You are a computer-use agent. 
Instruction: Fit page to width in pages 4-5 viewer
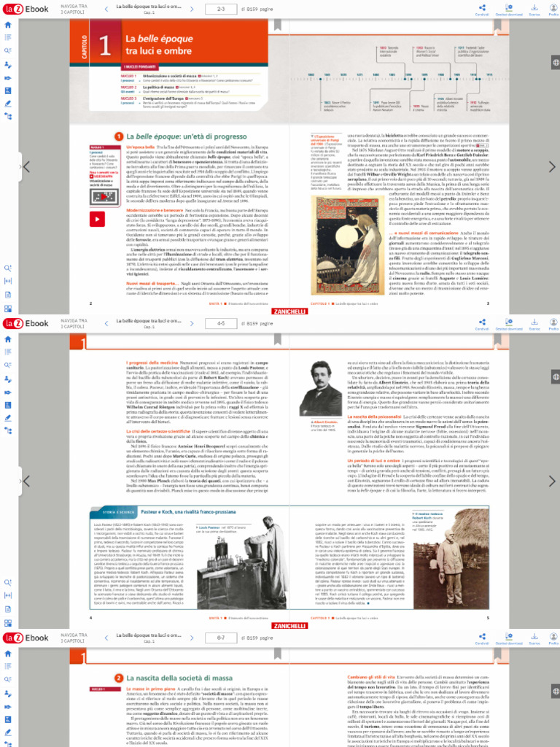point(7,595)
